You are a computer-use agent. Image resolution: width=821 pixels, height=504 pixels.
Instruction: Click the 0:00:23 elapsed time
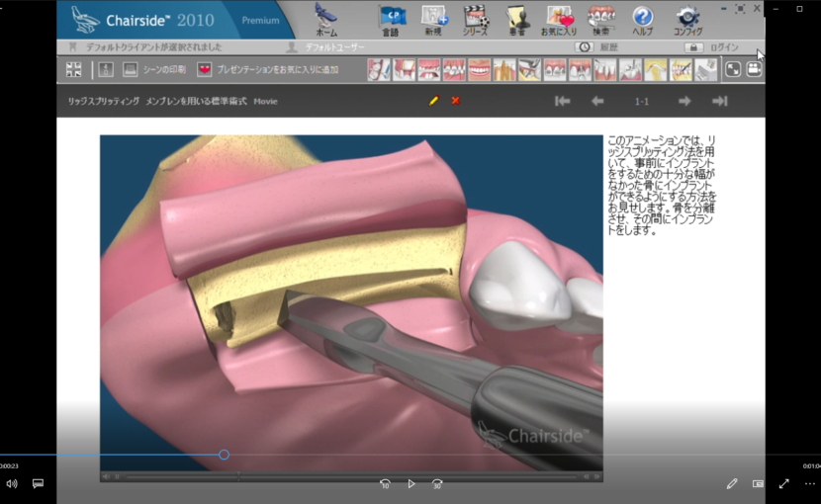9,465
